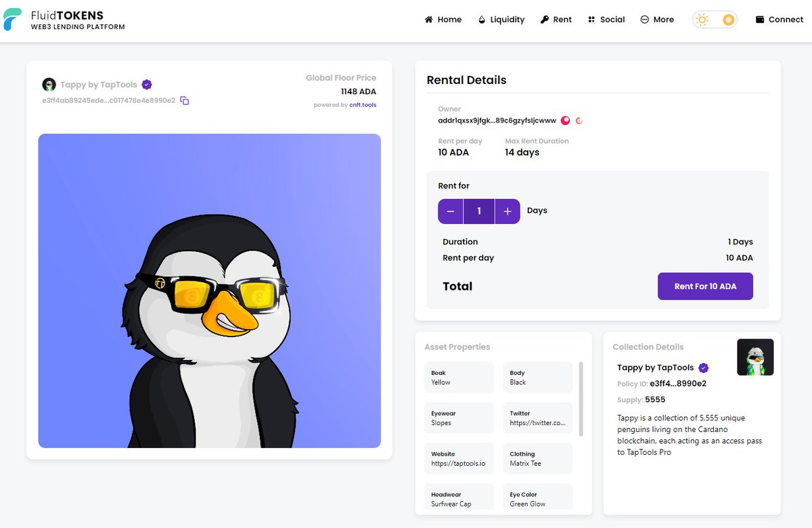This screenshot has width=812, height=528.
Task: Click the Policy ID e3ff4...8990e2 value
Action: pos(678,383)
